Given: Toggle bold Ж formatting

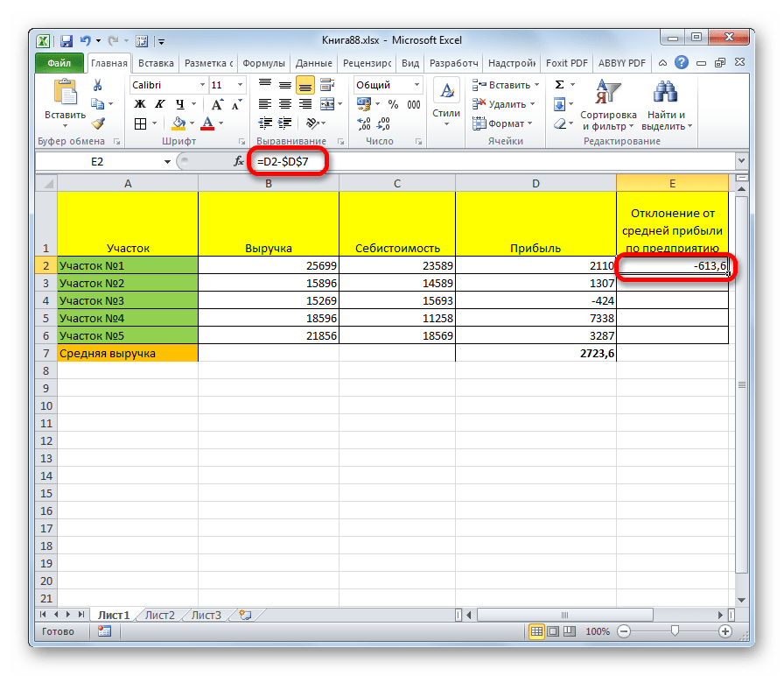Looking at the screenshot, I should [x=139, y=104].
